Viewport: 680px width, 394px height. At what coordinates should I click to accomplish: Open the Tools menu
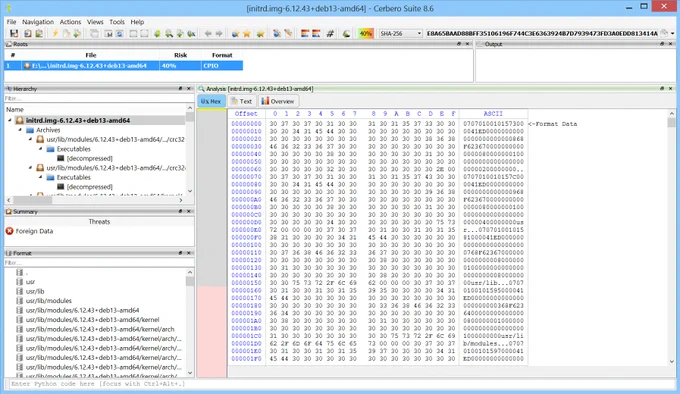tap(117, 22)
